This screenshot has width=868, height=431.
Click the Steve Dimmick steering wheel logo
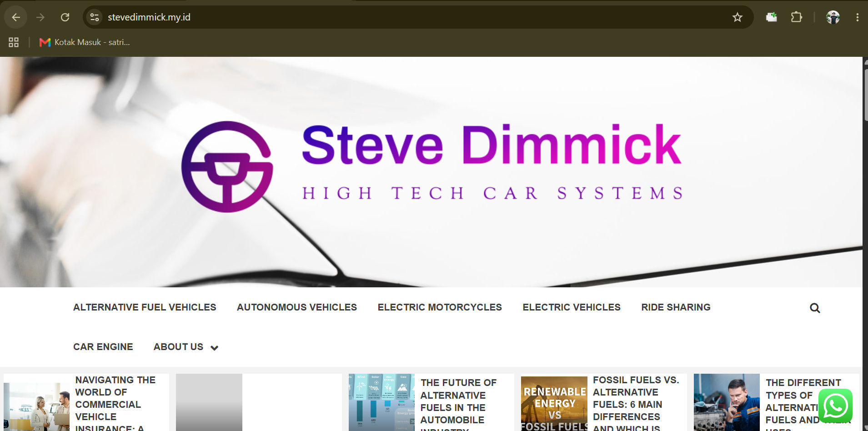click(x=227, y=166)
